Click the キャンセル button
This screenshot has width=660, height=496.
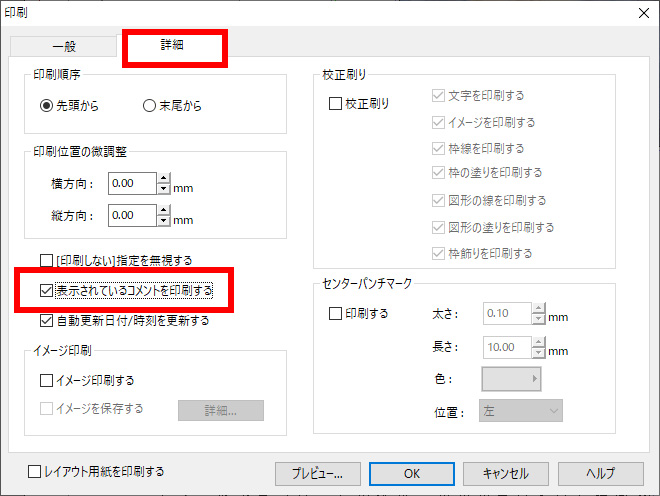(506, 474)
